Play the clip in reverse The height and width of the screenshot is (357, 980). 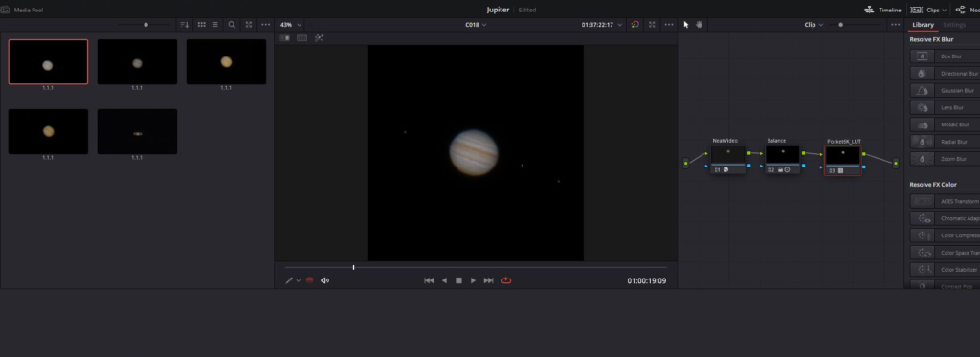coord(444,280)
